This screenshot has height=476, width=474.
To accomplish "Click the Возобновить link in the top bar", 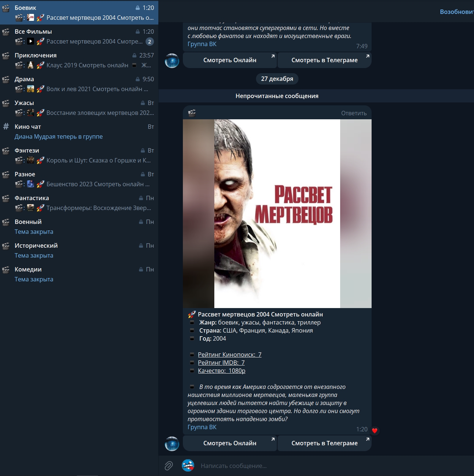I will tap(457, 12).
